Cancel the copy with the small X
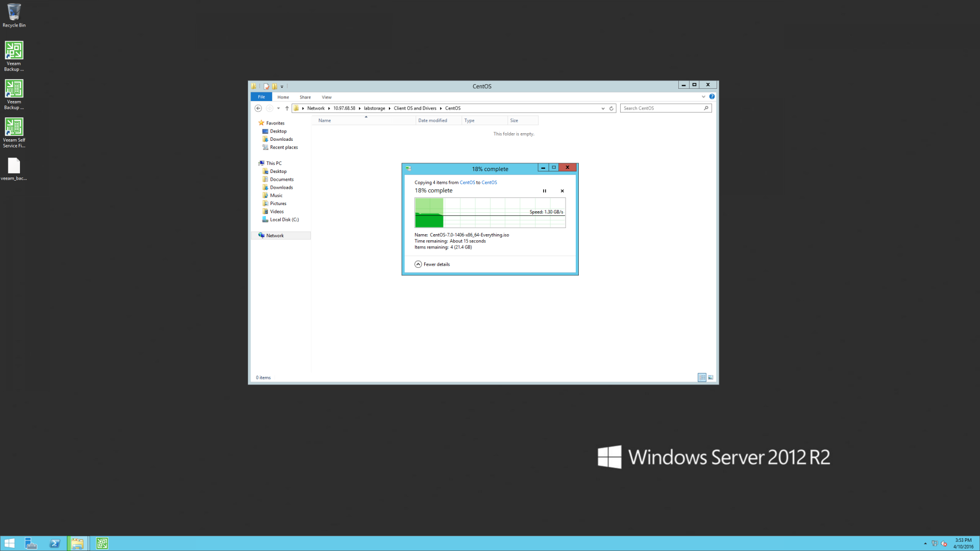This screenshot has width=980, height=551. point(562,191)
